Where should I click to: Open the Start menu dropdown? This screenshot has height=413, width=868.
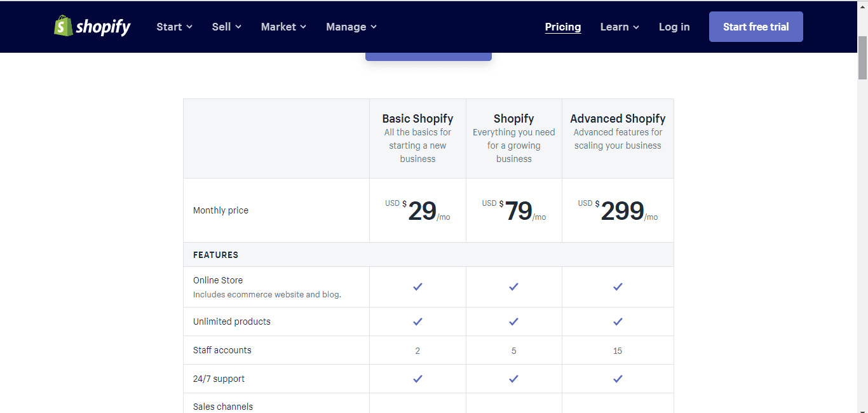pyautogui.click(x=174, y=27)
